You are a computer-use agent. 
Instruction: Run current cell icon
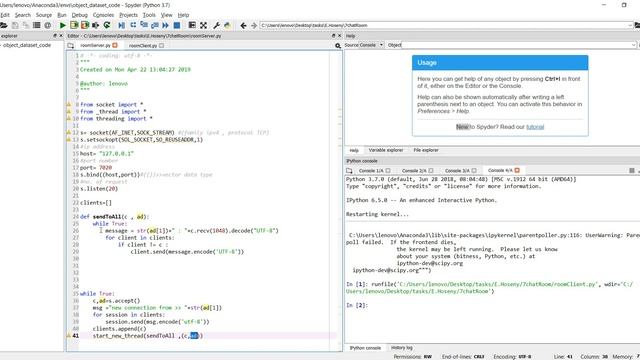[74, 25]
